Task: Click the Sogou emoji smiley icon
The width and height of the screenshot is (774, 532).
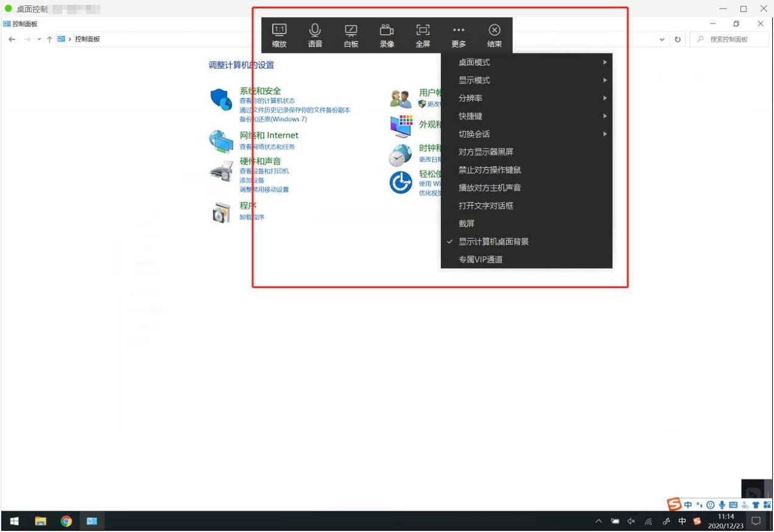Action: (x=710, y=505)
